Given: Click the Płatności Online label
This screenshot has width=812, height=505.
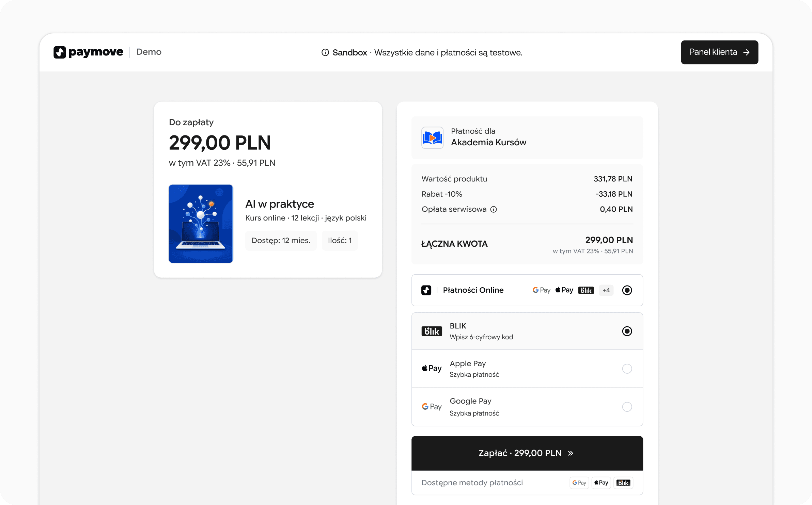Looking at the screenshot, I should [473, 290].
